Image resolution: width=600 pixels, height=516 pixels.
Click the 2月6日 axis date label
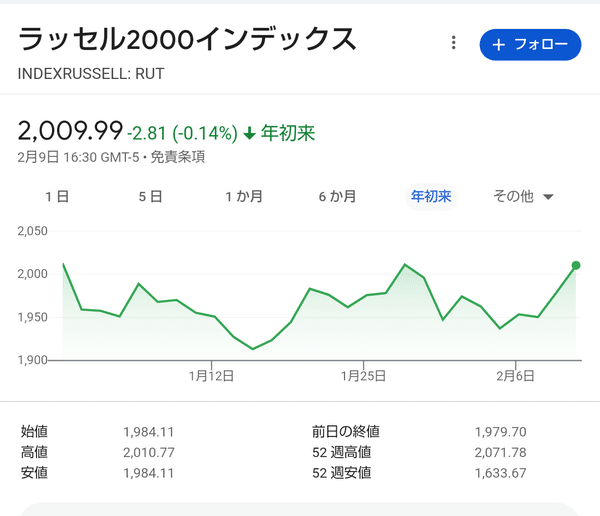click(515, 376)
